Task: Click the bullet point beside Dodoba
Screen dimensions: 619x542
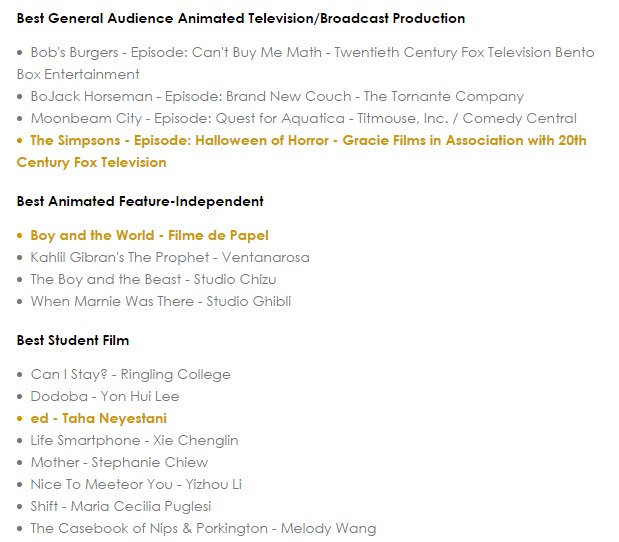Action: pyautogui.click(x=21, y=397)
